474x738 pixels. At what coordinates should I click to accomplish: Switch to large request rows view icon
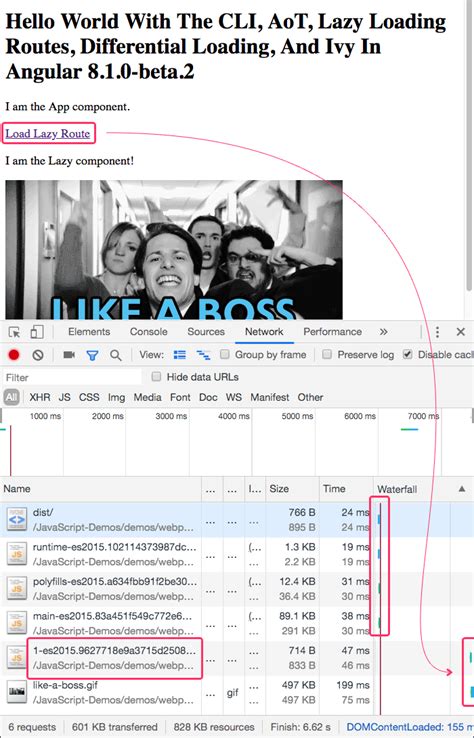[180, 355]
